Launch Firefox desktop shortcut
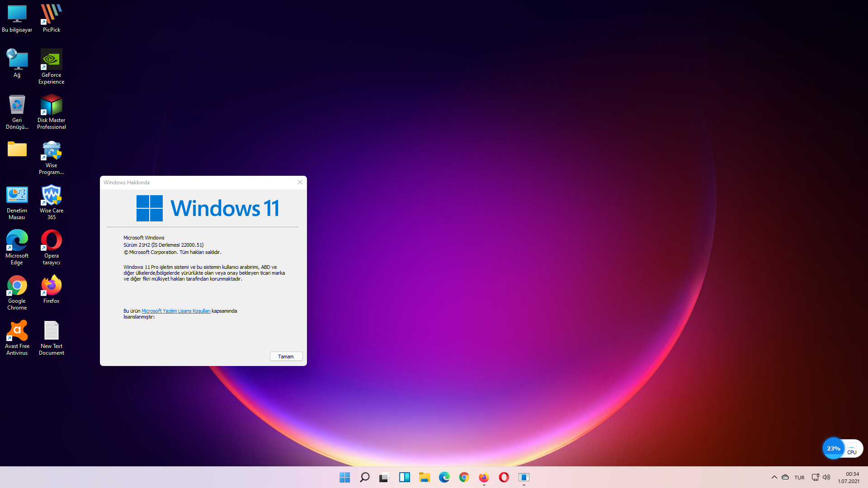The image size is (868, 488). tap(52, 289)
